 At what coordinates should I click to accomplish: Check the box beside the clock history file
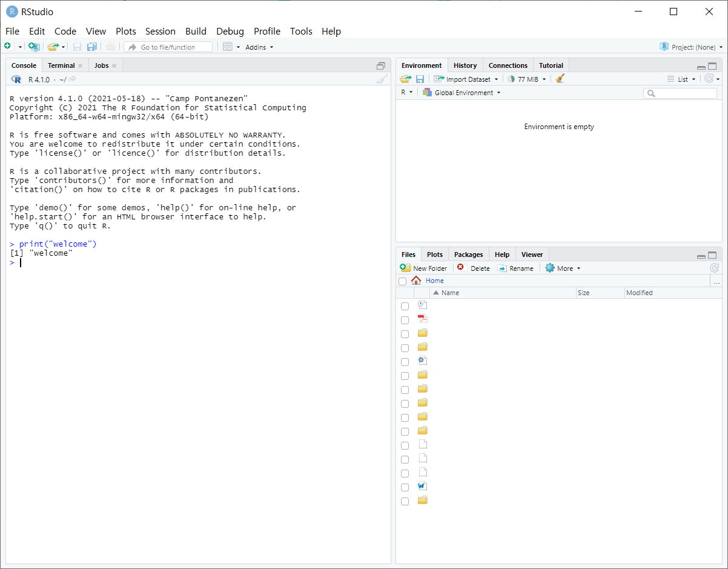point(405,306)
